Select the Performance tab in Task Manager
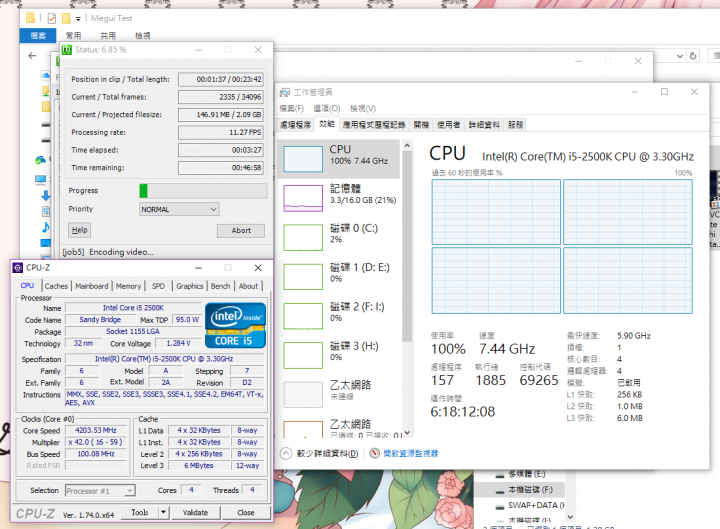The height and width of the screenshot is (529, 720). (x=327, y=124)
